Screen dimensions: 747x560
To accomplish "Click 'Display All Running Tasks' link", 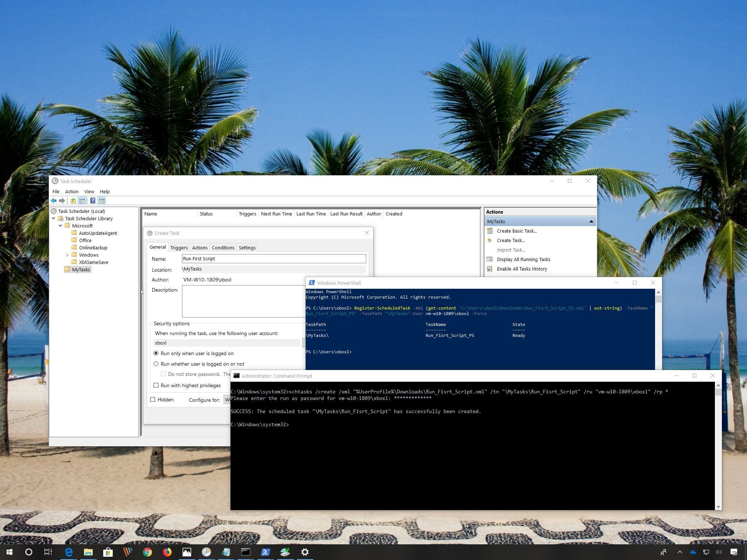I will [523, 259].
